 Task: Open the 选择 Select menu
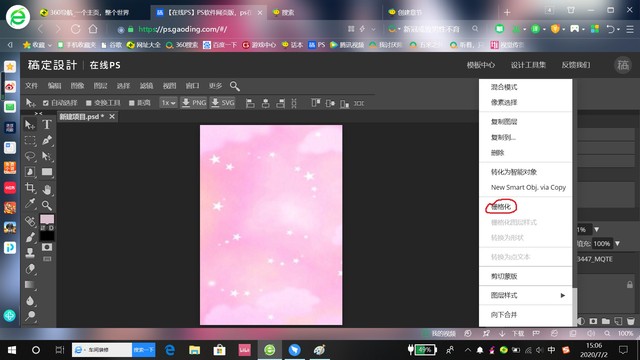coord(123,86)
